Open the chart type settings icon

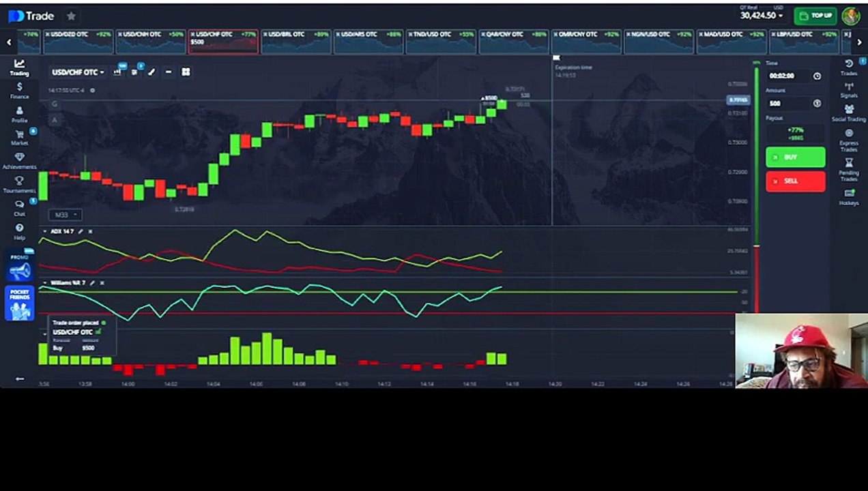[118, 72]
